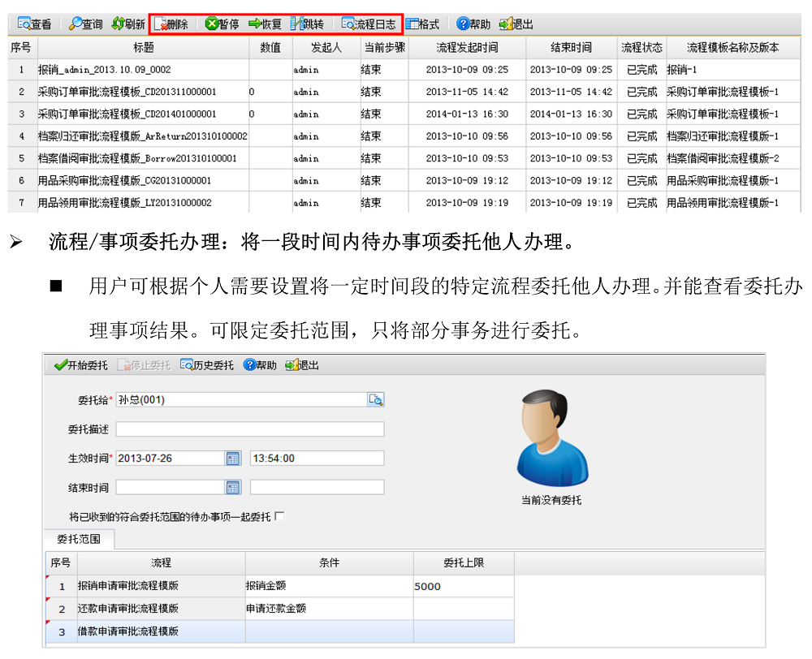
Task: Open the calendar picker for 结束时间
Action: (233, 488)
